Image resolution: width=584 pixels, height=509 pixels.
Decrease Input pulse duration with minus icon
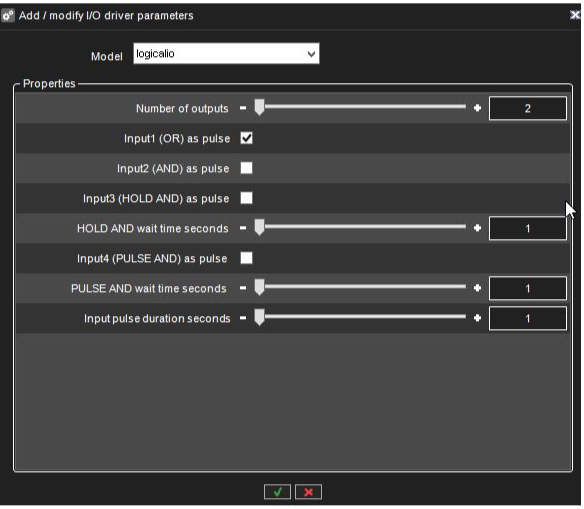(243, 318)
